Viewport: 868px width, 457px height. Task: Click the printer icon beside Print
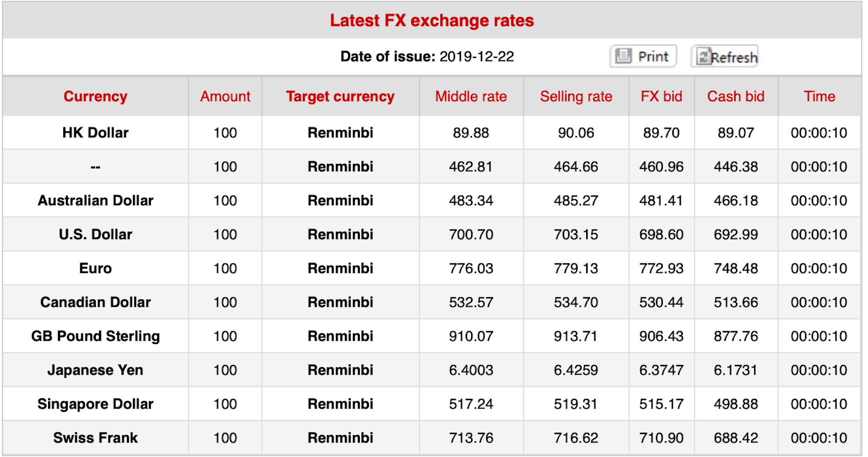click(623, 56)
